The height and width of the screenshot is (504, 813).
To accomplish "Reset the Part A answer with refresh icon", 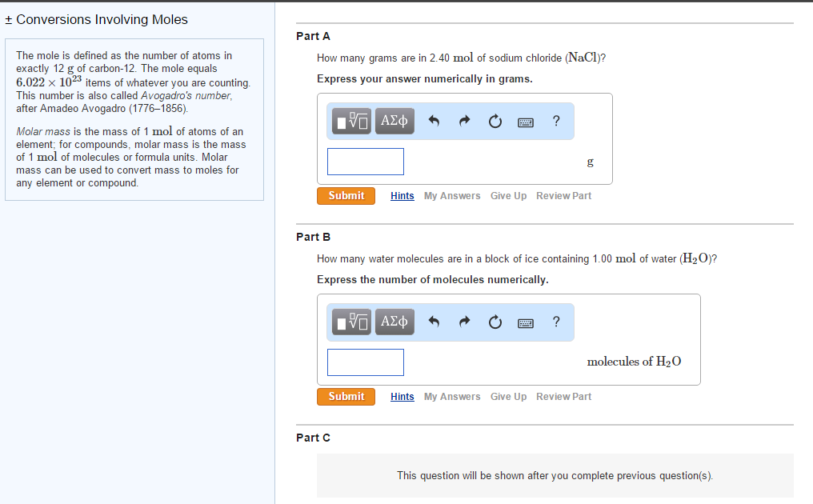I will (x=495, y=121).
